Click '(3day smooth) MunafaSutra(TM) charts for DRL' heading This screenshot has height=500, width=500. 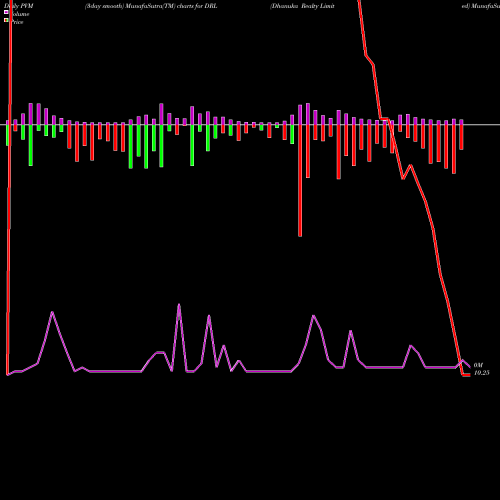pyautogui.click(x=151, y=6)
